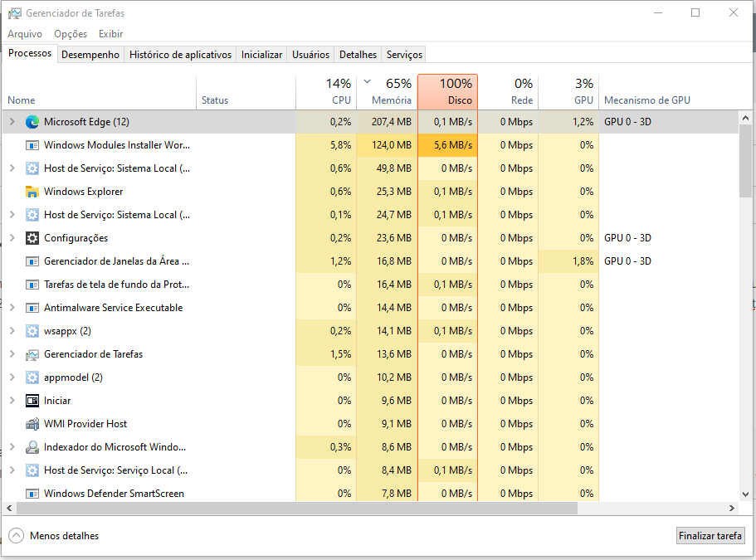Switch to the Serviços tab
756x560 pixels.
[404, 55]
